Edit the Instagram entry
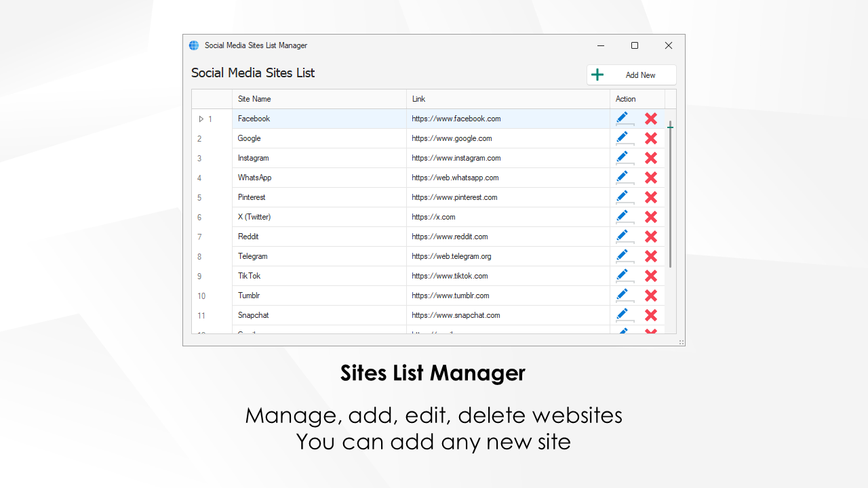Viewport: 868px width, 488px height. (x=623, y=158)
